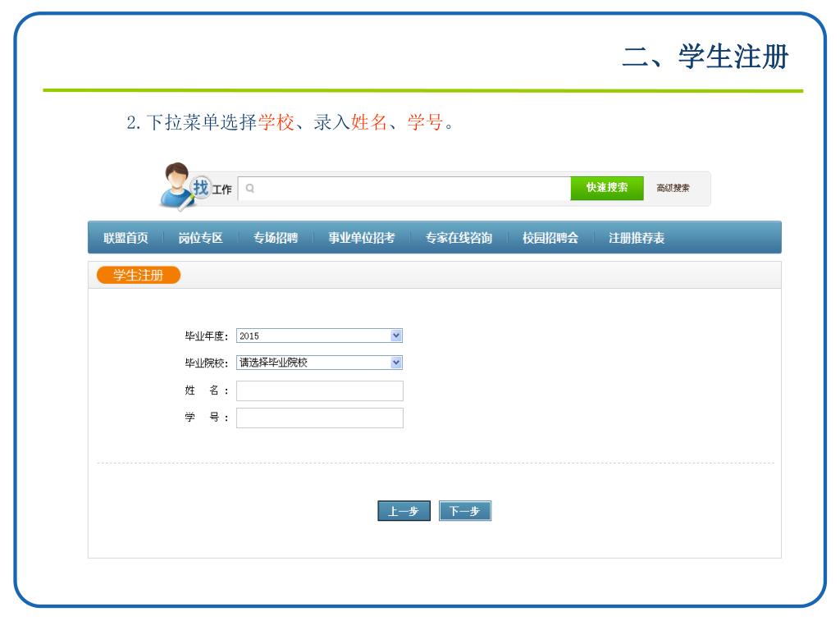
Task: Click inside the job search field
Action: 410,188
